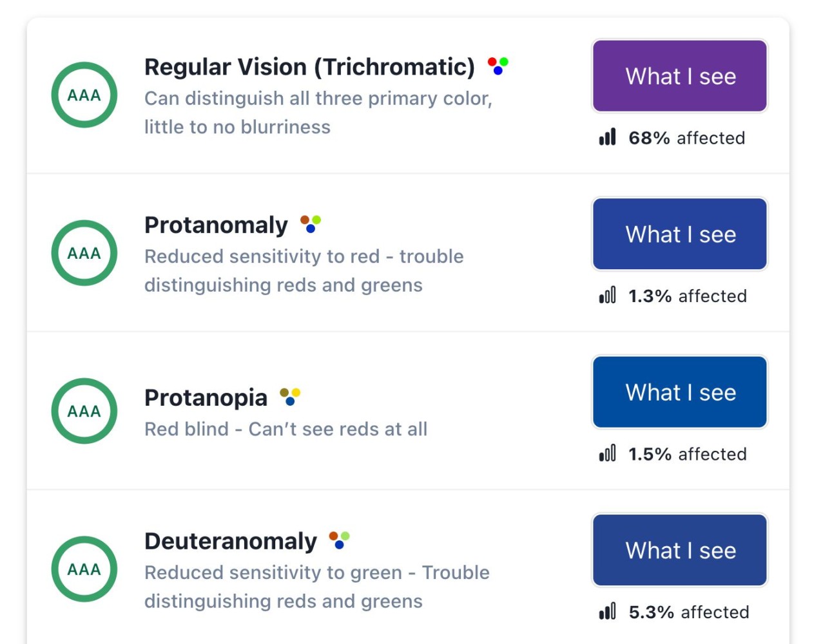Select the AAA badge for Protanomaly
The width and height of the screenshot is (814, 644).
click(84, 252)
